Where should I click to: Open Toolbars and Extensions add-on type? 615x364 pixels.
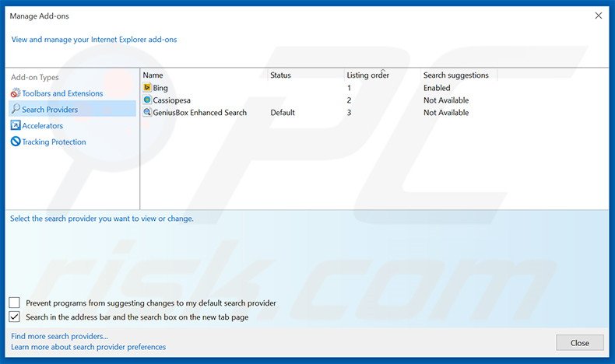(x=62, y=93)
